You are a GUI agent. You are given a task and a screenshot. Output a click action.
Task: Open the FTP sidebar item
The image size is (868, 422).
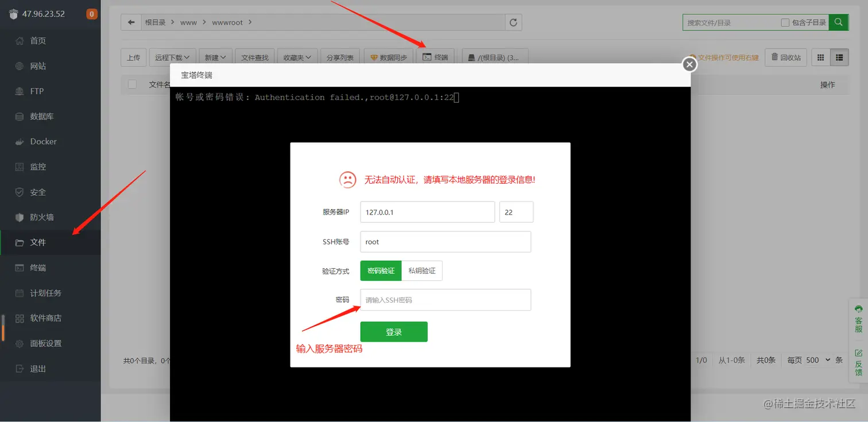(50, 91)
